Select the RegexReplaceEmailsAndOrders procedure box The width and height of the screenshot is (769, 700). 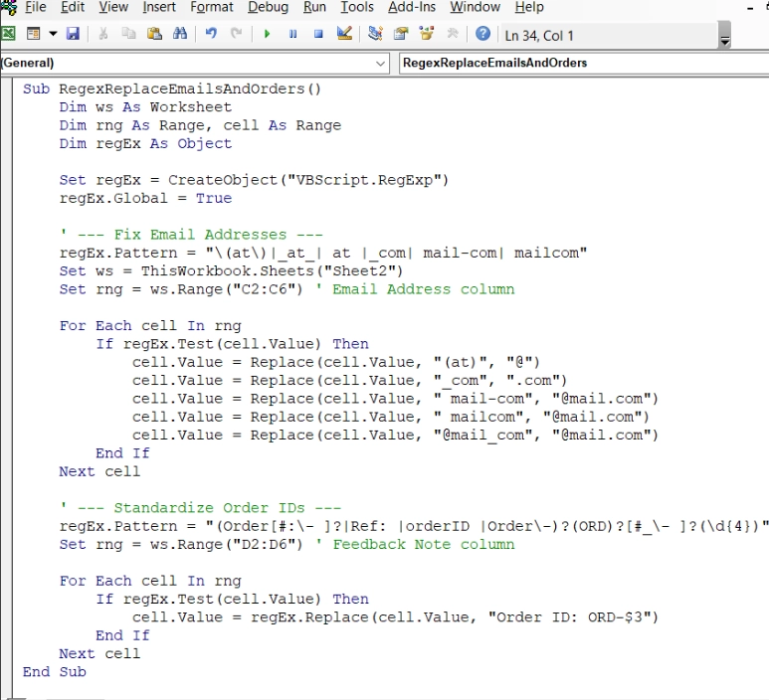point(582,63)
